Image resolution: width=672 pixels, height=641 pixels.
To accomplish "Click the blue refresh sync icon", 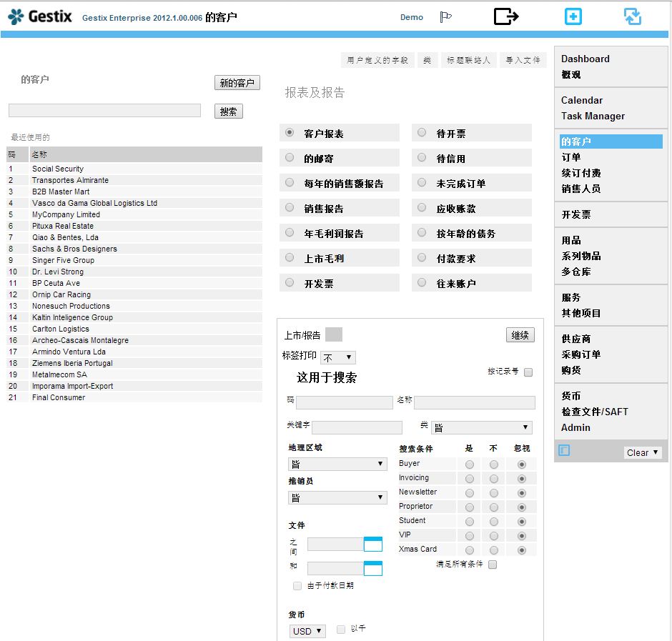I will [633, 16].
